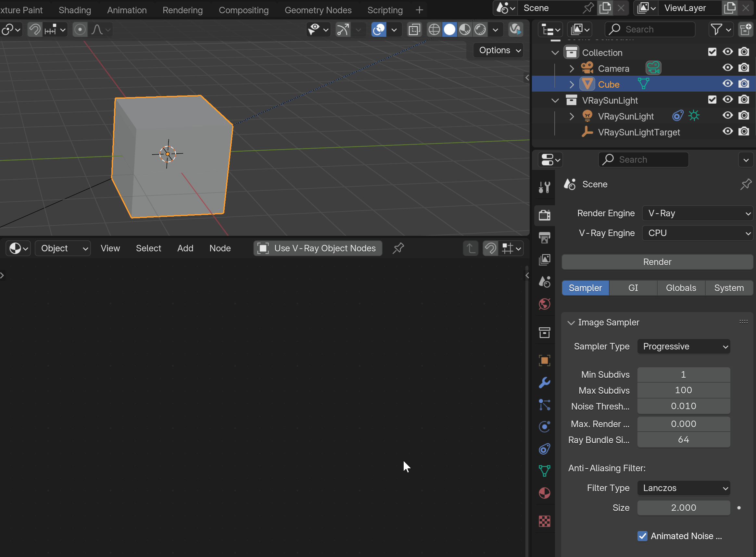Open the Object Constraints properties tab
Viewport: 756px width, 557px height.
[544, 449]
